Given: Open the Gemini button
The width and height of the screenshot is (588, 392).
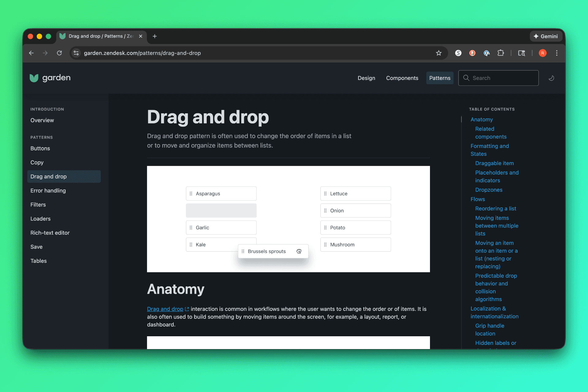Looking at the screenshot, I should [546, 36].
